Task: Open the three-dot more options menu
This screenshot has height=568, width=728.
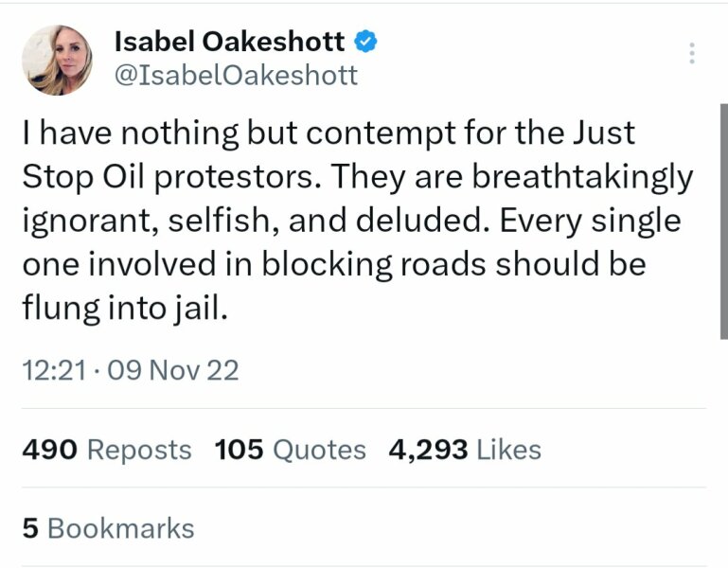Action: click(693, 53)
